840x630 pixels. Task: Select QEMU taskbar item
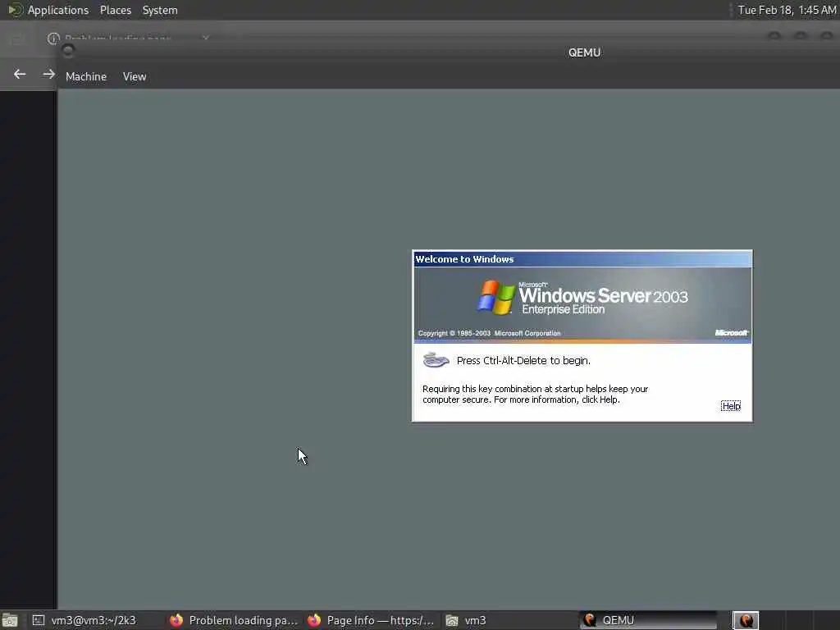click(648, 620)
